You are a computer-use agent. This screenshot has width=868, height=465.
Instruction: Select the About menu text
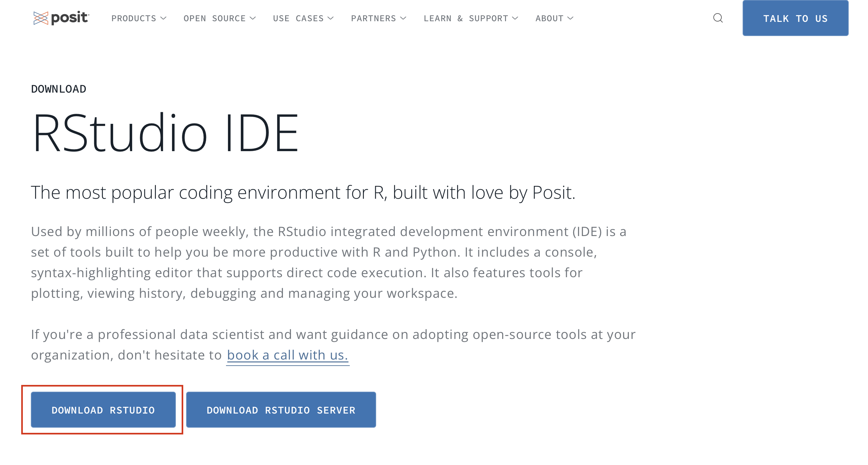pos(549,18)
